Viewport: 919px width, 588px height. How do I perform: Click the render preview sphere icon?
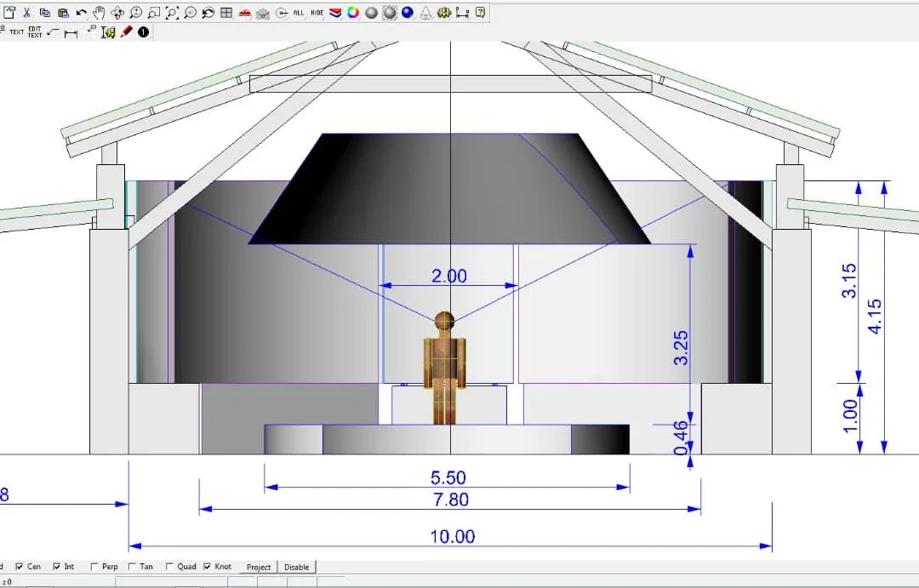tap(389, 12)
